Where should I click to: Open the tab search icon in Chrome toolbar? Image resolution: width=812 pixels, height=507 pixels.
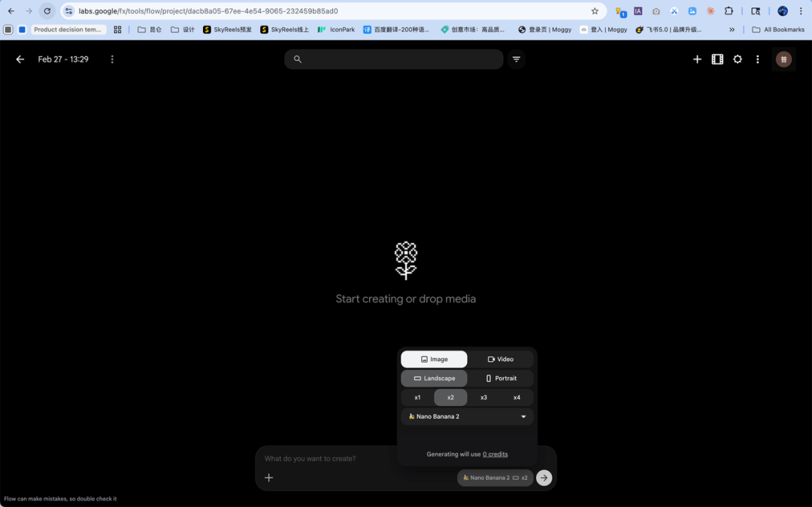756,11
